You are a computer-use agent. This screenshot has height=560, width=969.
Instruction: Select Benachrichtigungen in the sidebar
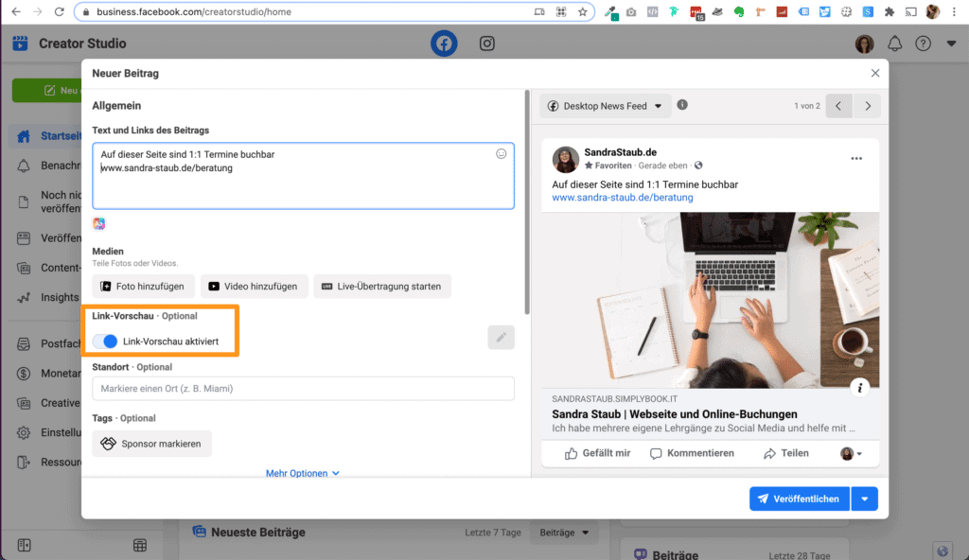(x=49, y=166)
